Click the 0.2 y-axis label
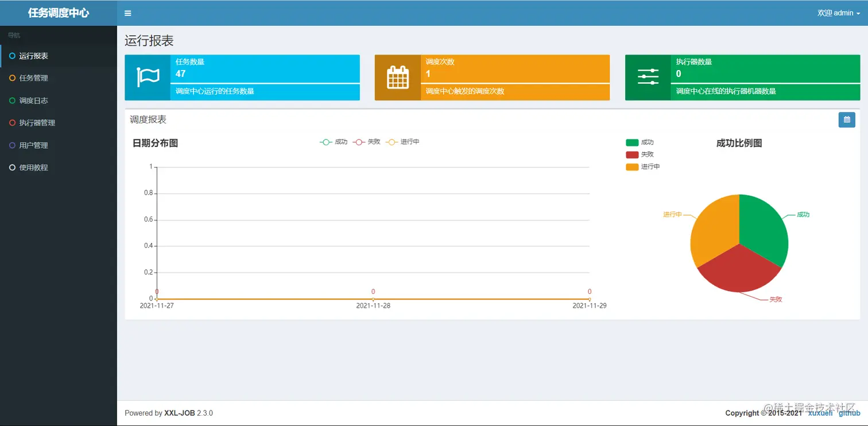The image size is (868, 426). pyautogui.click(x=149, y=273)
